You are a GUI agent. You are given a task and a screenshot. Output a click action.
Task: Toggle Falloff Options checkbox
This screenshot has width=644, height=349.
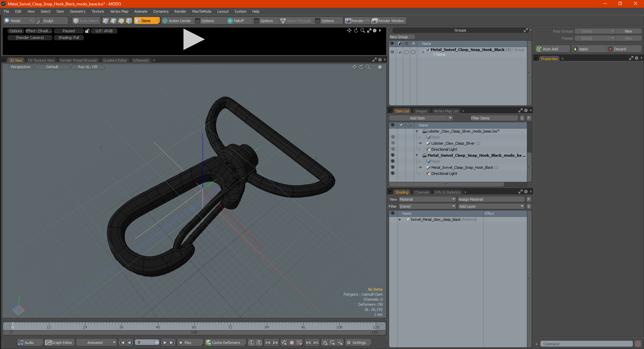click(257, 21)
